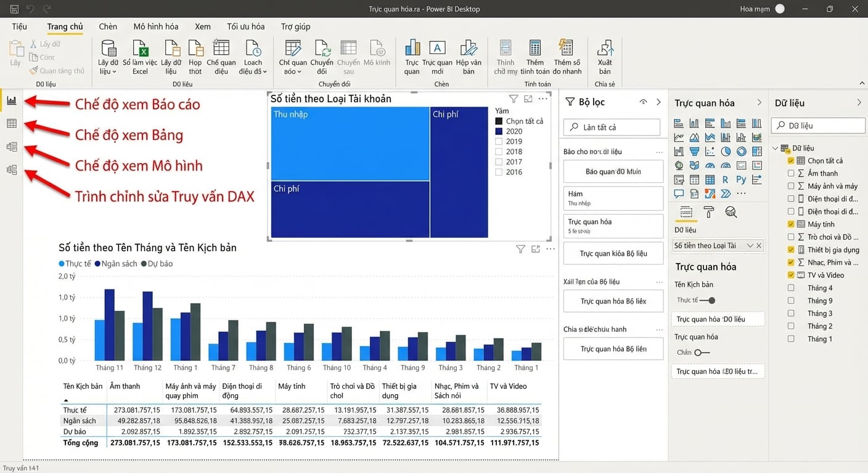Open the Hám Thu nhập filter card
This screenshot has width=868, height=473.
pos(613,198)
